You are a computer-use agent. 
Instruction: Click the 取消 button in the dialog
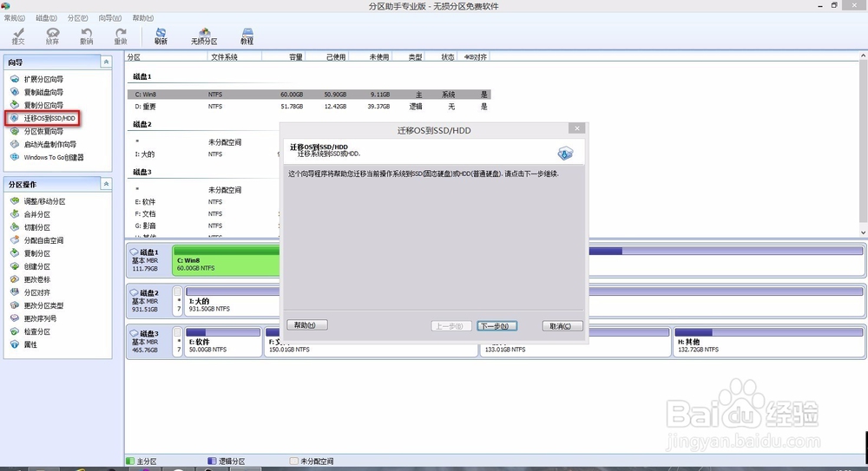562,326
